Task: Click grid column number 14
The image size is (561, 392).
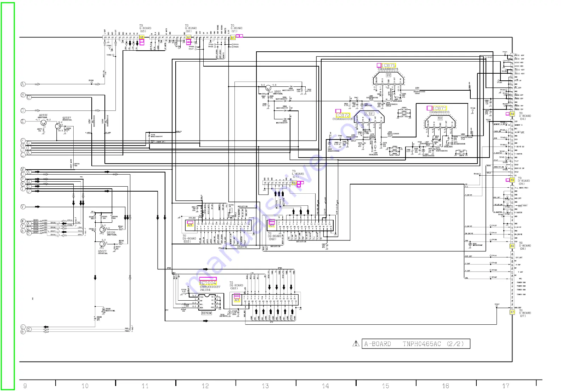Action: tap(325, 386)
